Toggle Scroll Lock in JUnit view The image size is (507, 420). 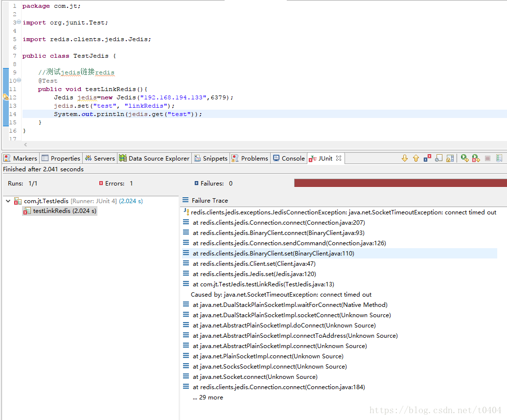[450, 158]
